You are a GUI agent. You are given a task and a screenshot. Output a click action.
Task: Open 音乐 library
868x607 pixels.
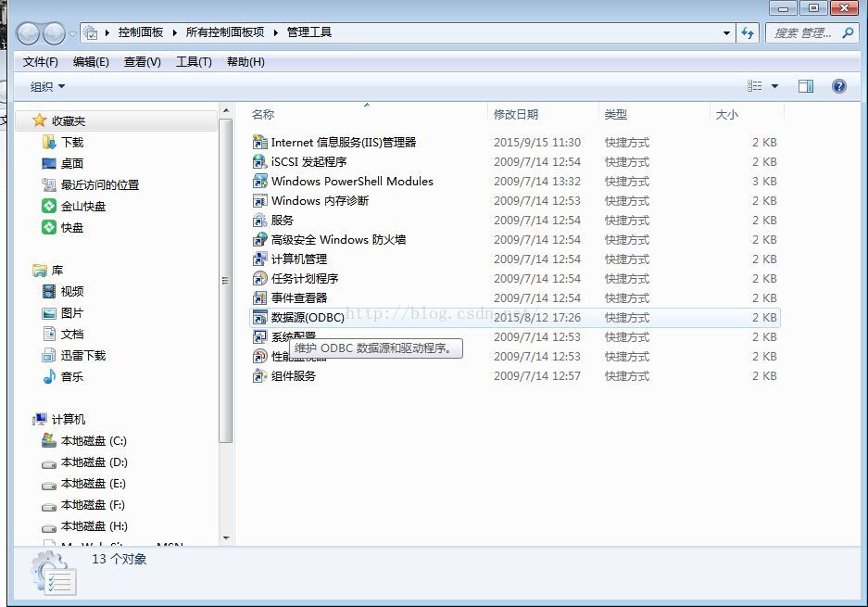pos(63,376)
